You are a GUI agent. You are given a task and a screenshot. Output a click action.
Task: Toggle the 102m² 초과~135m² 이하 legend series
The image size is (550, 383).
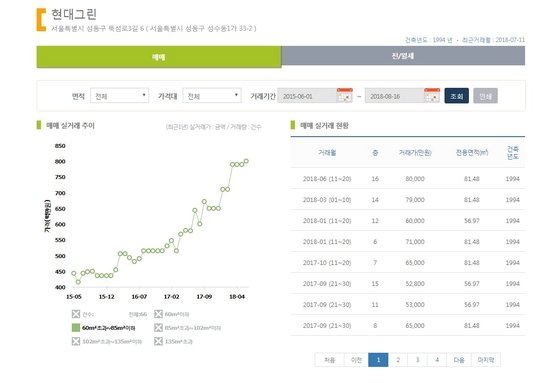point(76,341)
